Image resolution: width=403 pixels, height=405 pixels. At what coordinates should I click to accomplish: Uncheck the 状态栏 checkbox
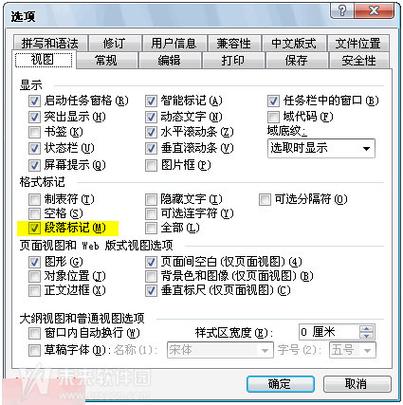pos(34,148)
